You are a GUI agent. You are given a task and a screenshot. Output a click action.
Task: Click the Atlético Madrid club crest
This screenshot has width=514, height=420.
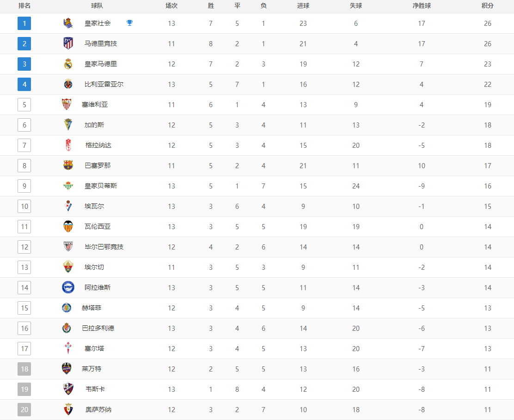tap(68, 43)
